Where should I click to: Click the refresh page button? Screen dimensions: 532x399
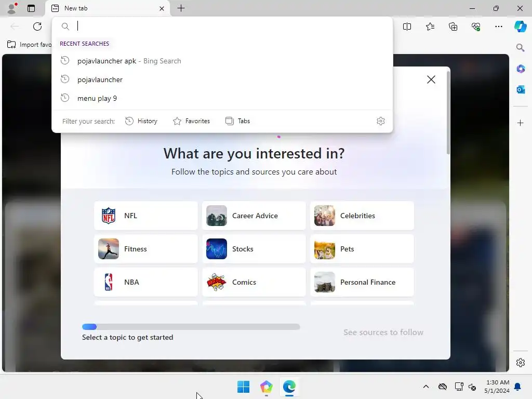tap(37, 26)
